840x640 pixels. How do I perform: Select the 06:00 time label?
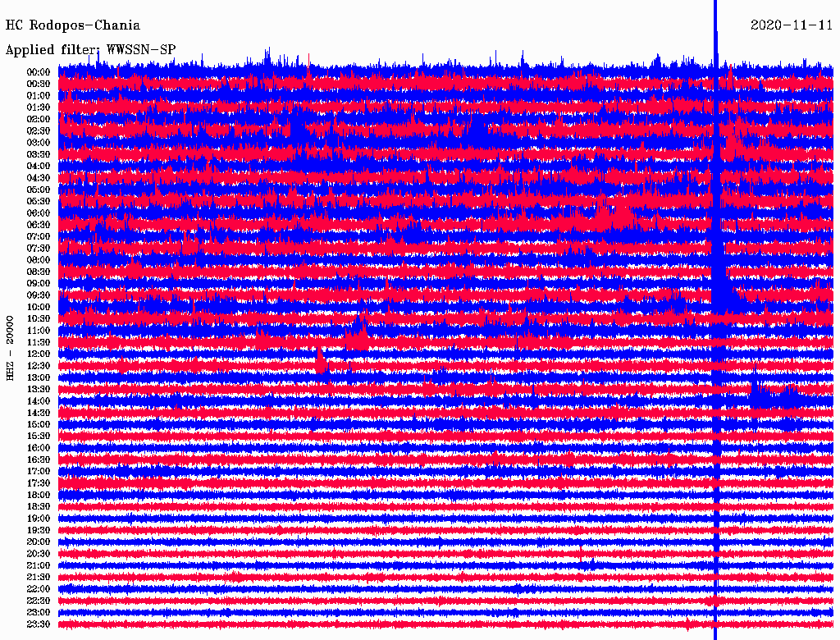pos(39,213)
